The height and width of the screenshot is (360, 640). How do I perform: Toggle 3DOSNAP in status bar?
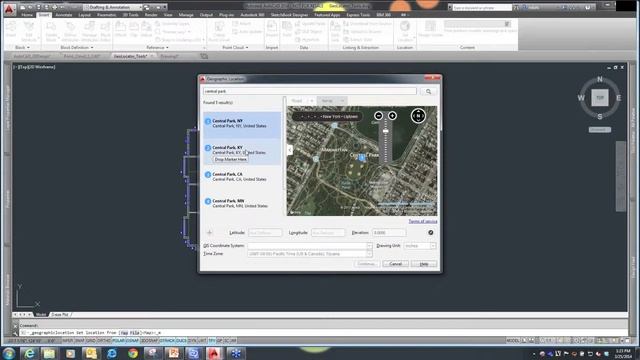149,341
